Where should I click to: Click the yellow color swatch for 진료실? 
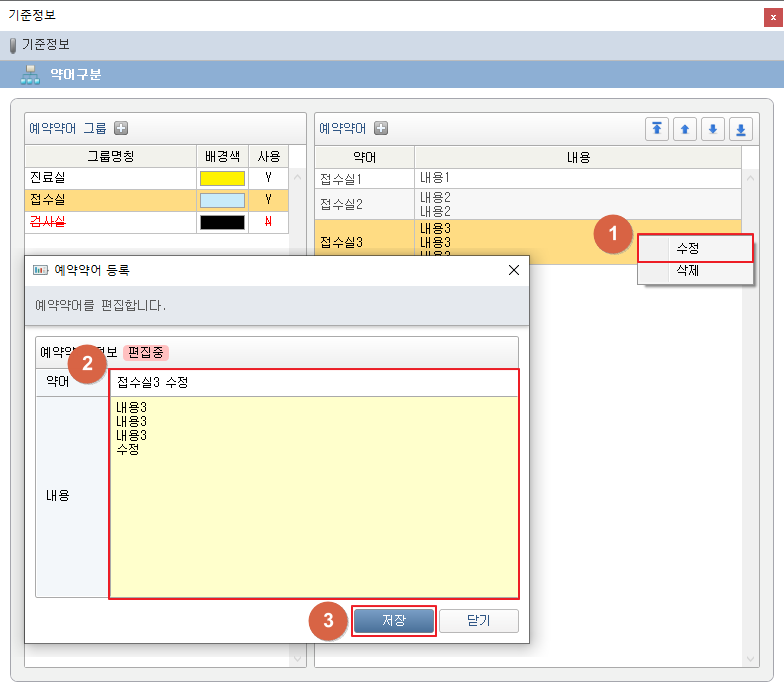[x=222, y=178]
